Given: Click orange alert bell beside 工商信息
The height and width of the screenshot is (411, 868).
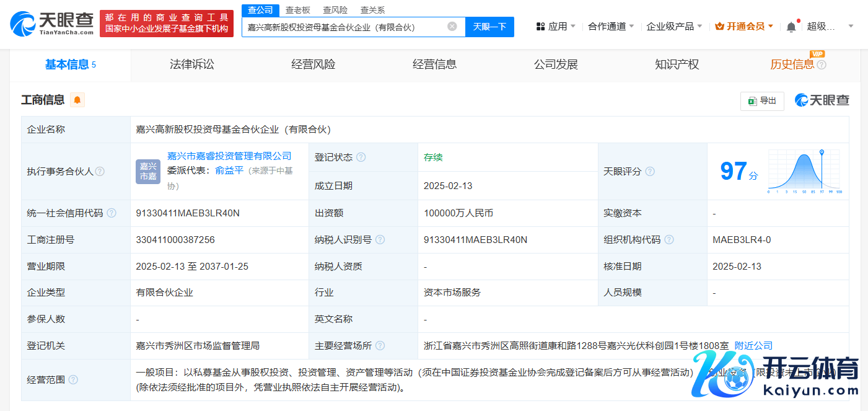Looking at the screenshot, I should click(x=77, y=100).
